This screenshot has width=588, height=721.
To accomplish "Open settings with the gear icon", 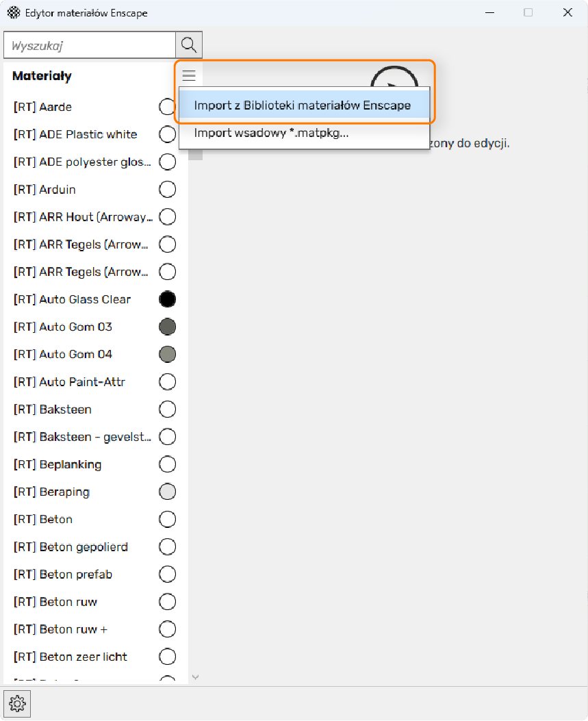I will click(18, 703).
